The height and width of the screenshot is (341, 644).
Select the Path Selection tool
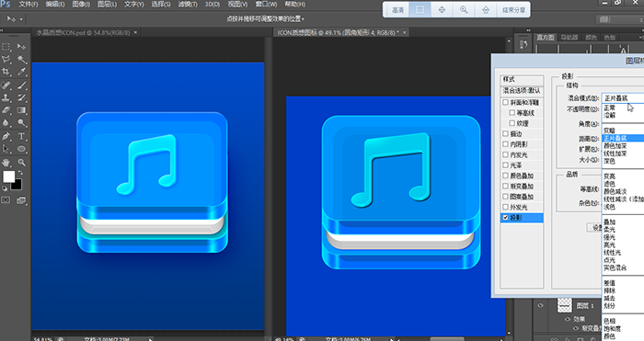[6, 149]
